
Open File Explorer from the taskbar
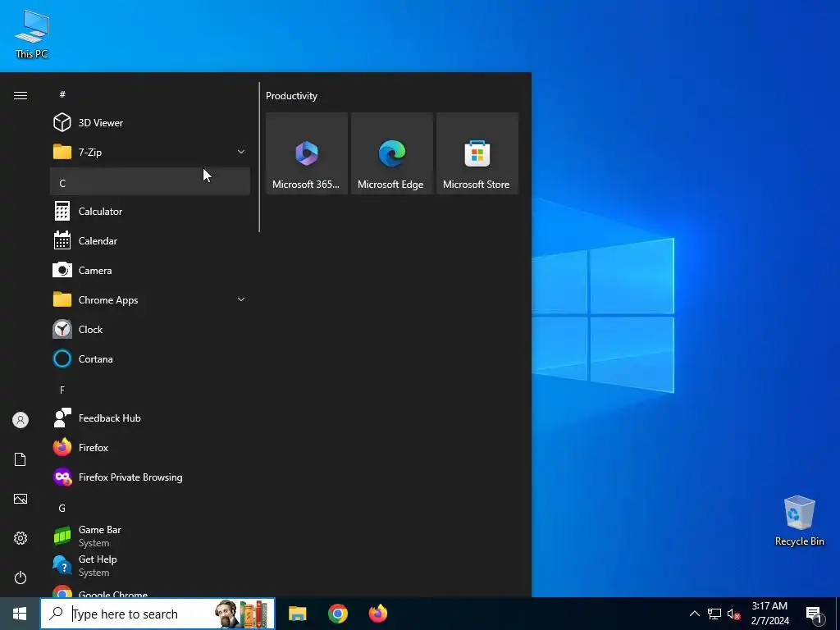pyautogui.click(x=297, y=614)
